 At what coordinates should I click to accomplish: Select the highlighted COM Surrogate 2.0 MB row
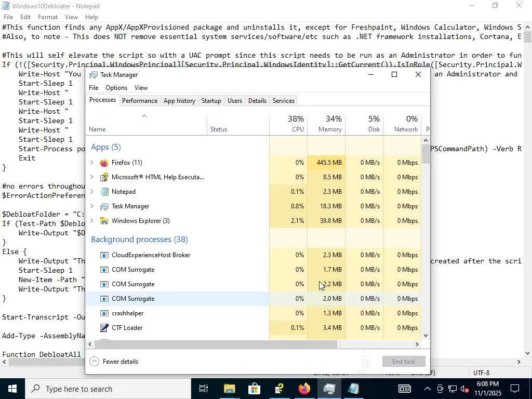pyautogui.click(x=254, y=299)
